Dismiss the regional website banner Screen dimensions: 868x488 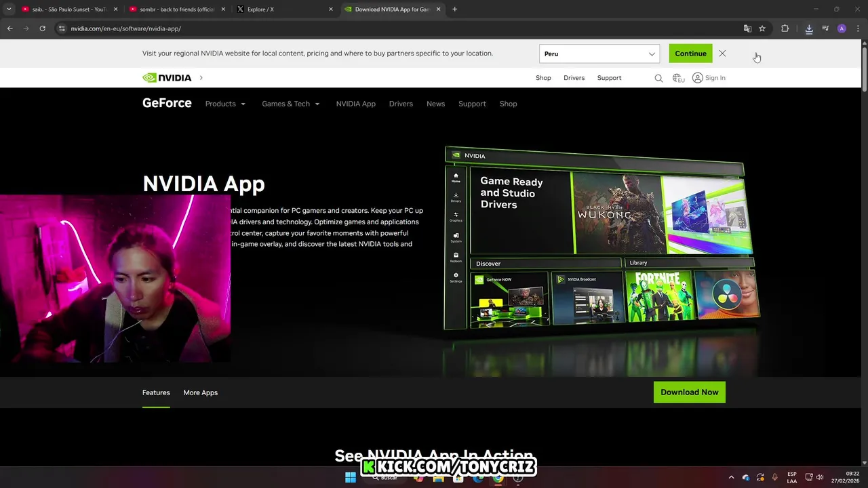(722, 54)
